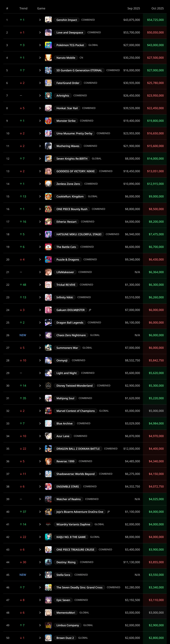Click Genshin Impact's highlighted $54,725,000 revenue cell
Image resolution: width=170 pixels, height=644 pixels.
tap(155, 20)
